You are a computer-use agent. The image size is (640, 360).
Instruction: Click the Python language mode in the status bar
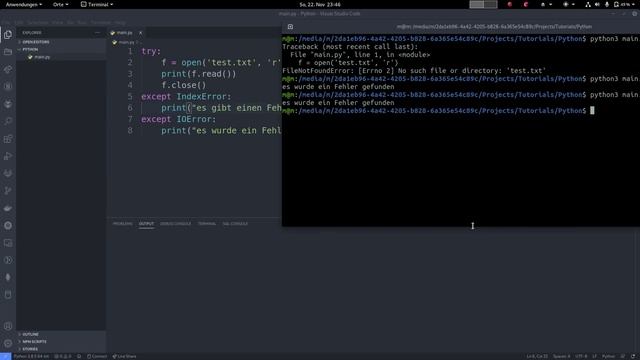[x=608, y=356]
